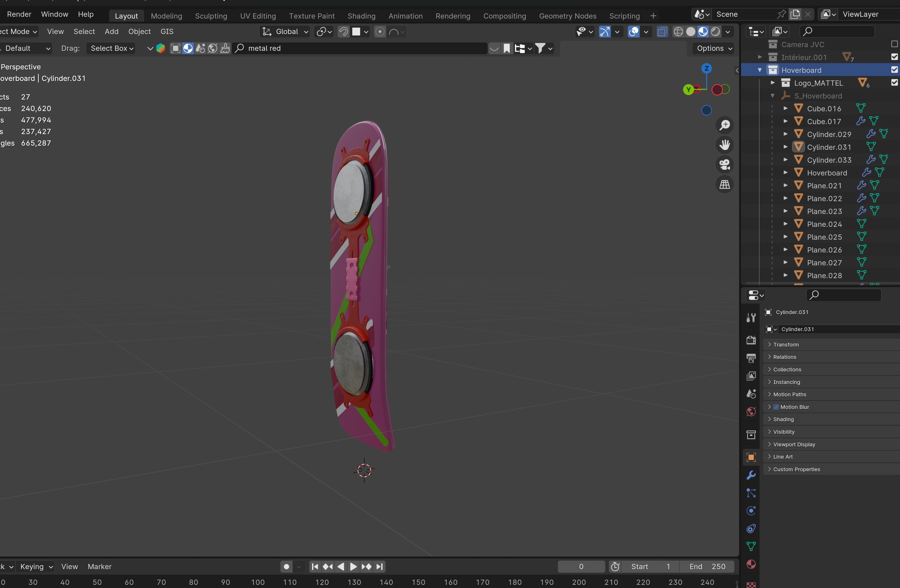The width and height of the screenshot is (900, 588).
Task: Collapse the Hoverboard collection tree
Action: pos(759,70)
